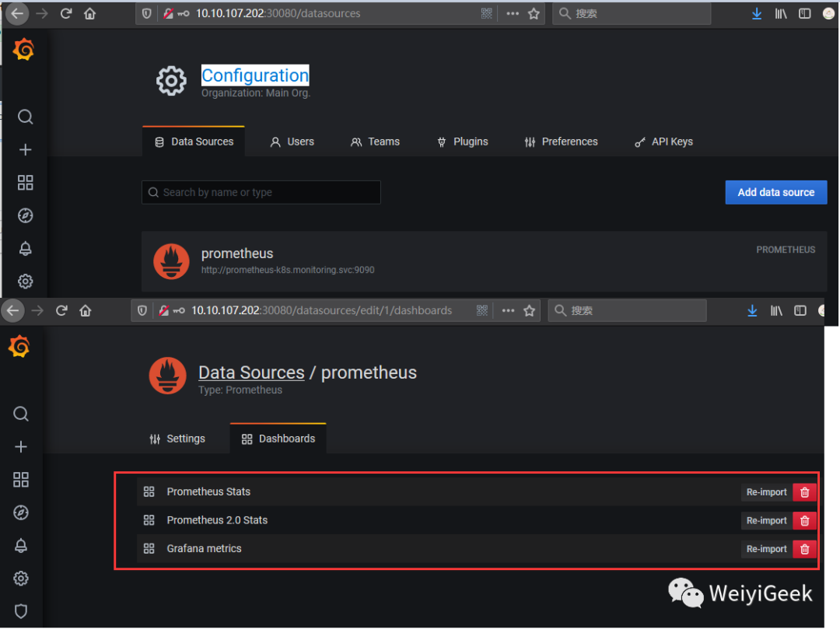This screenshot has width=840, height=633.
Task: Reload page in bottom browser window
Action: (61, 310)
